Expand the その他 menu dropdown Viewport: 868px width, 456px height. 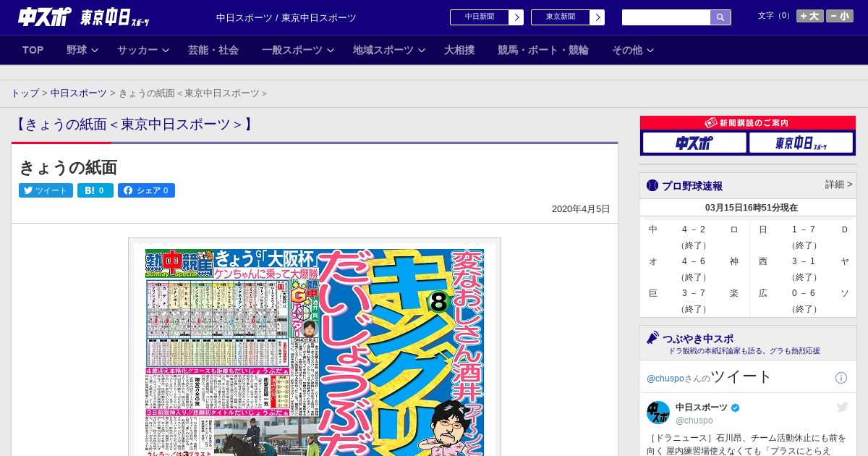click(632, 50)
